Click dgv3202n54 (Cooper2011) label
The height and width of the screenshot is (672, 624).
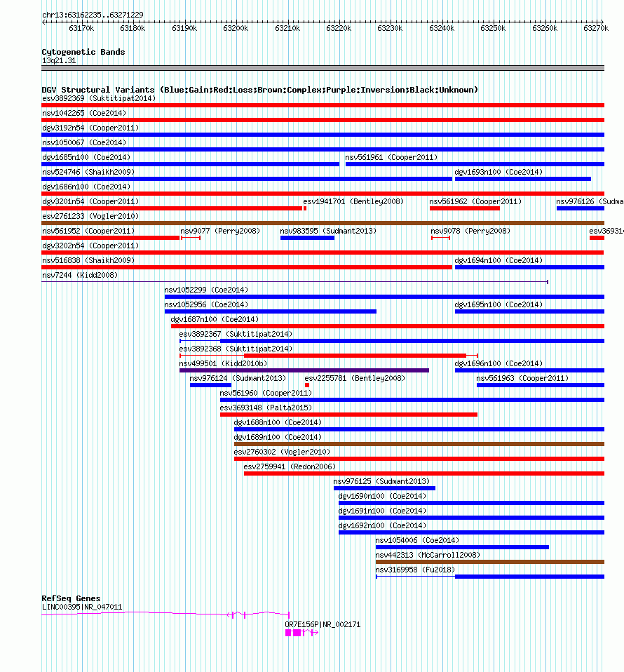(90, 246)
